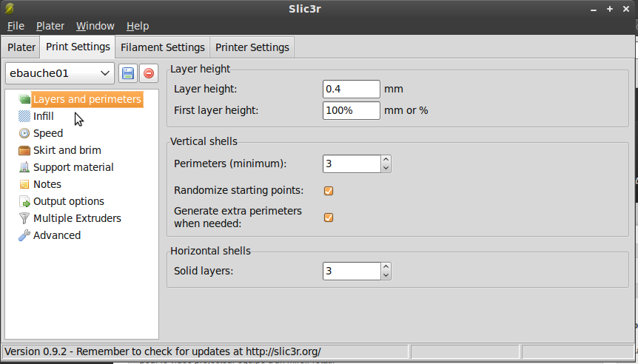The image size is (638, 364).
Task: Decrease Solid layers with down arrow
Action: pyautogui.click(x=386, y=276)
